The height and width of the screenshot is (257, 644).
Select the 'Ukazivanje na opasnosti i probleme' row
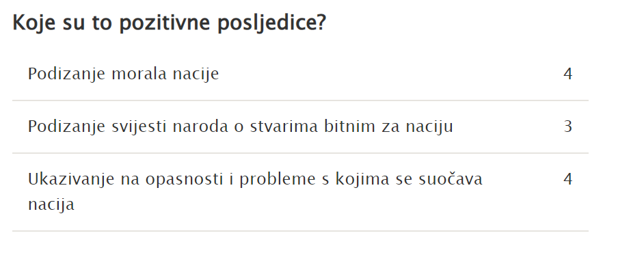click(300, 191)
